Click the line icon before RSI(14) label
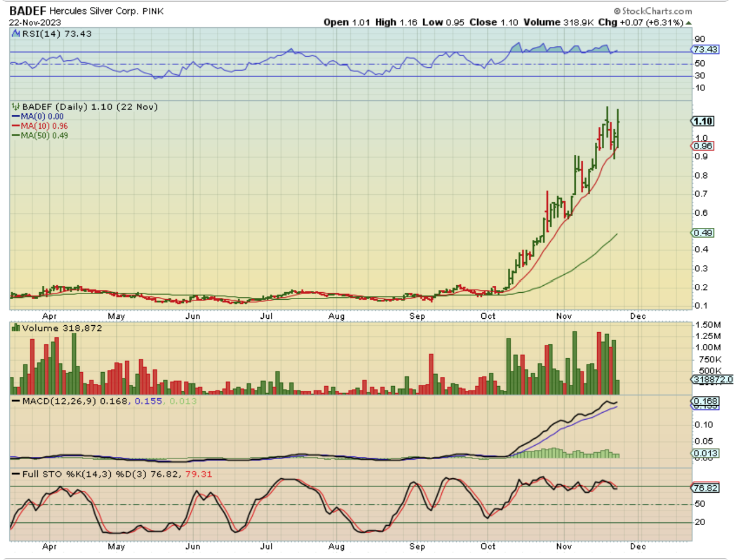 [15, 34]
